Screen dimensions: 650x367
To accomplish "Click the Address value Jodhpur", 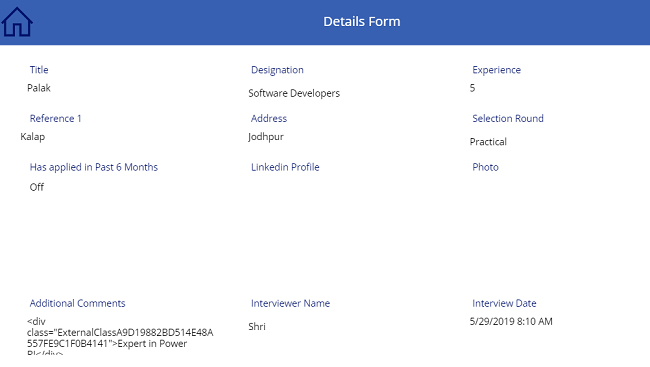I will (x=266, y=137).
